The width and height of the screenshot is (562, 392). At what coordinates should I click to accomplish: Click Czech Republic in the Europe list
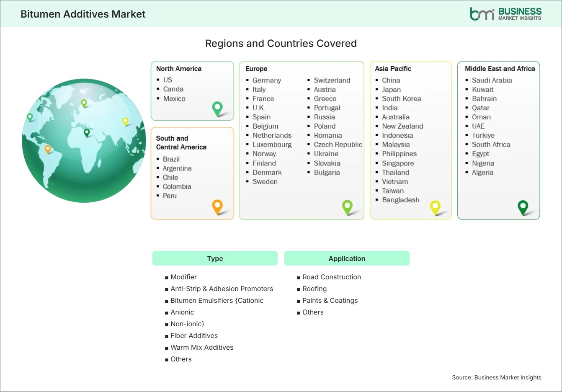338,144
